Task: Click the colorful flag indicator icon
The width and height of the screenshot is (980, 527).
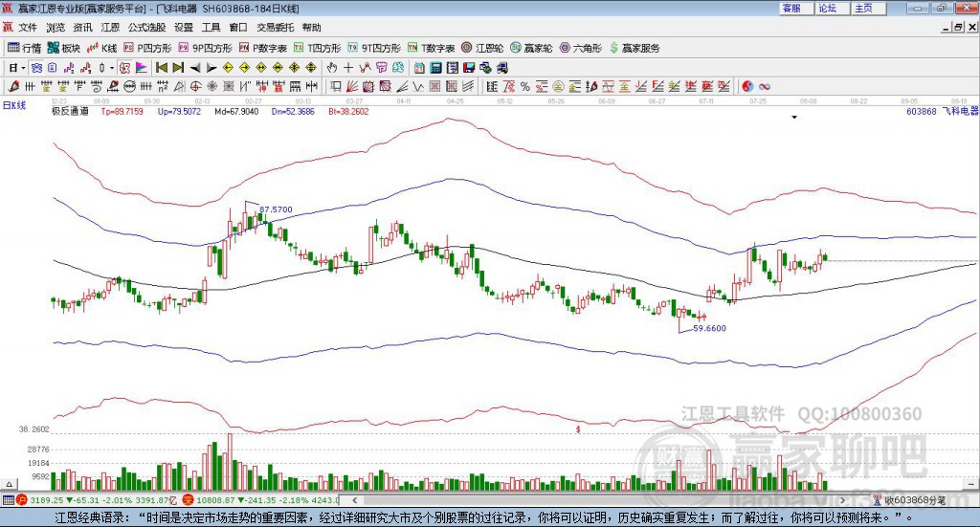Action: (142, 68)
